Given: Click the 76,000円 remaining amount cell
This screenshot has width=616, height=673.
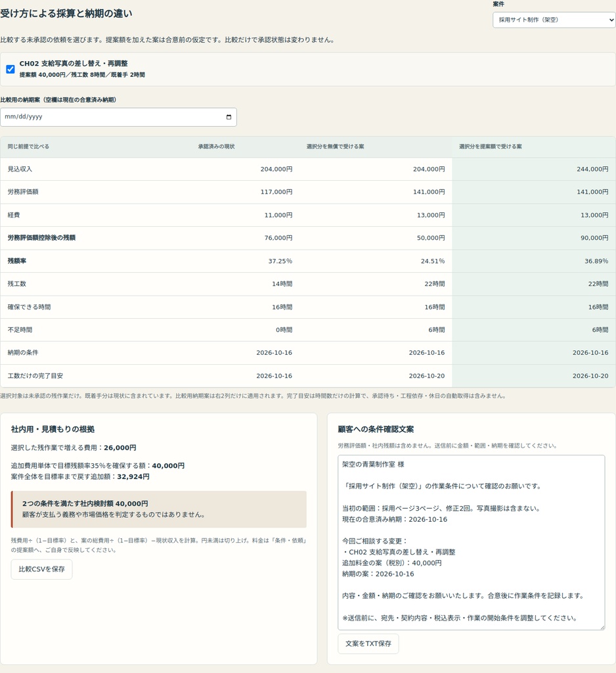Looking at the screenshot, I should point(278,238).
